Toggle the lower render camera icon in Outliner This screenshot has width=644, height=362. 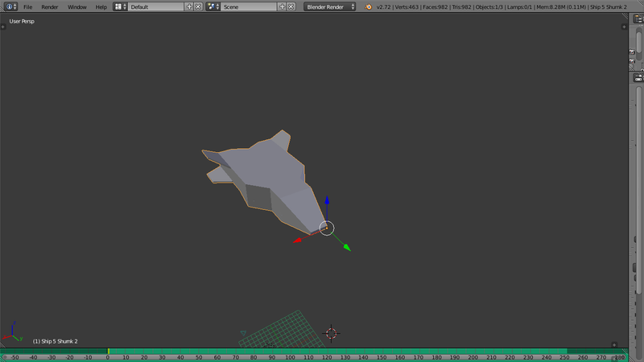click(x=632, y=61)
